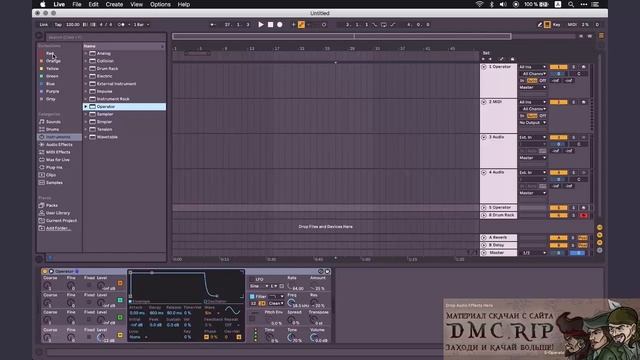Select the Orange collection
This screenshot has width=640, height=360.
53,61
